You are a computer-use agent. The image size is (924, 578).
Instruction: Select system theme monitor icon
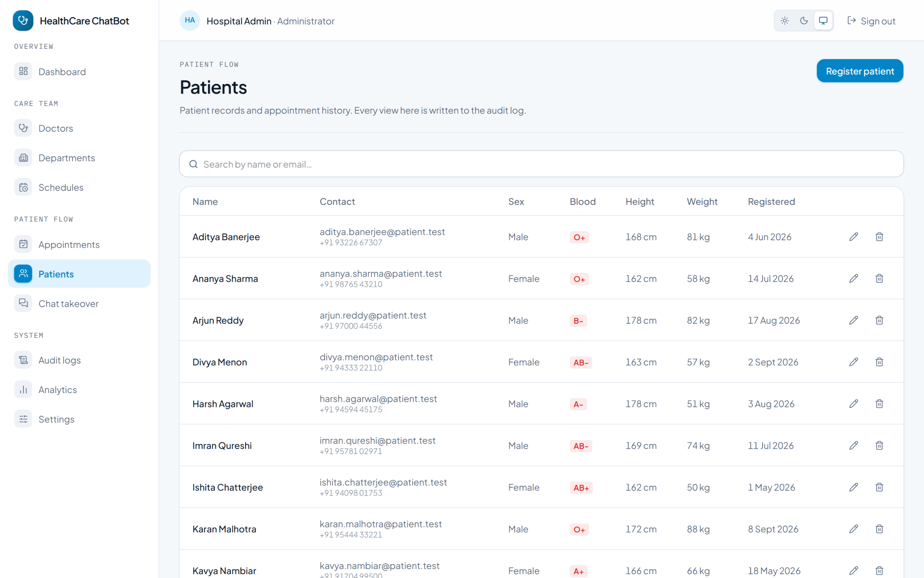click(823, 21)
